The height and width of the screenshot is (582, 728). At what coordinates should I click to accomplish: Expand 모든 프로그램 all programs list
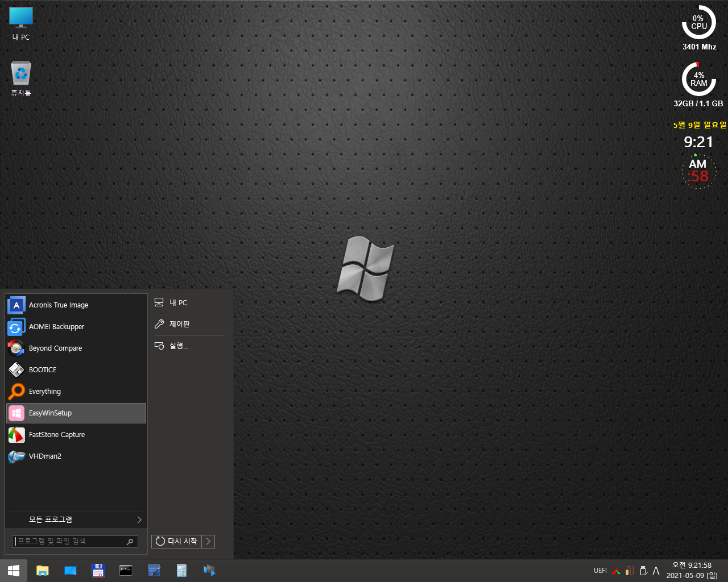[76, 519]
